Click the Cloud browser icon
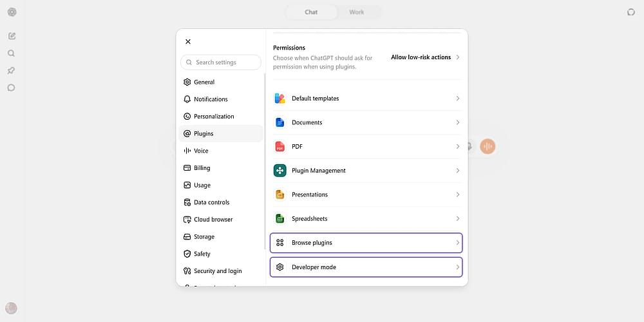Image resolution: width=644 pixels, height=322 pixels. pyautogui.click(x=187, y=220)
